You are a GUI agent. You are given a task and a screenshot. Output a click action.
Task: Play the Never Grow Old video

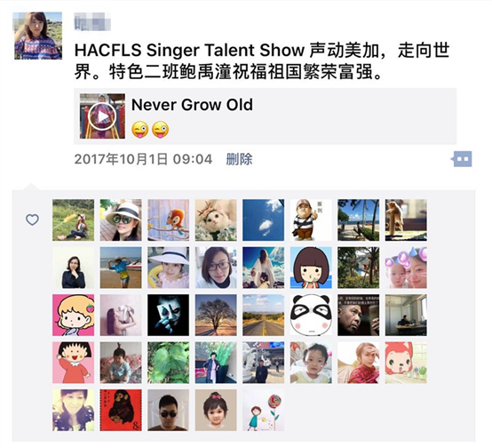click(102, 116)
